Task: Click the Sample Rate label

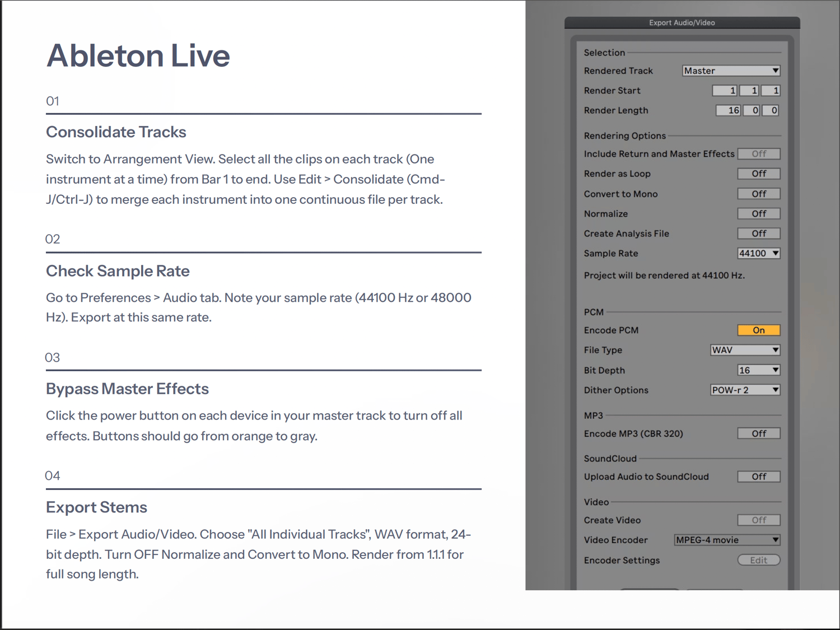Action: 611,254
